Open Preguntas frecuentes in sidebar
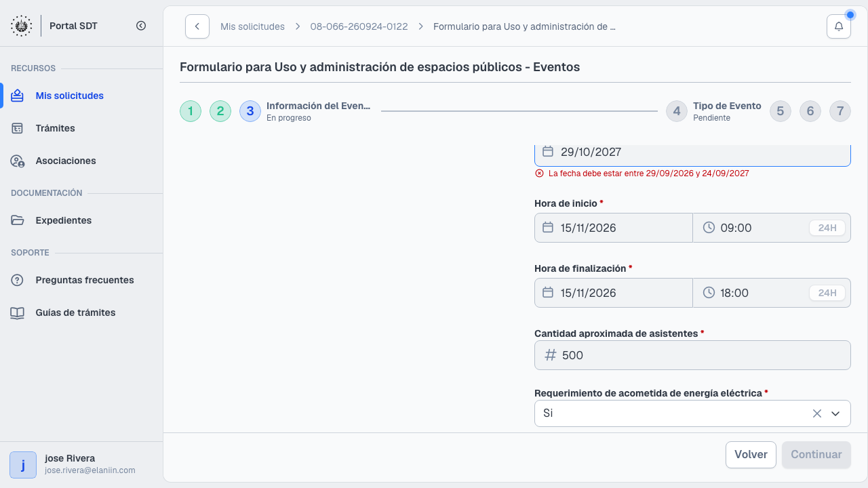 click(81, 280)
